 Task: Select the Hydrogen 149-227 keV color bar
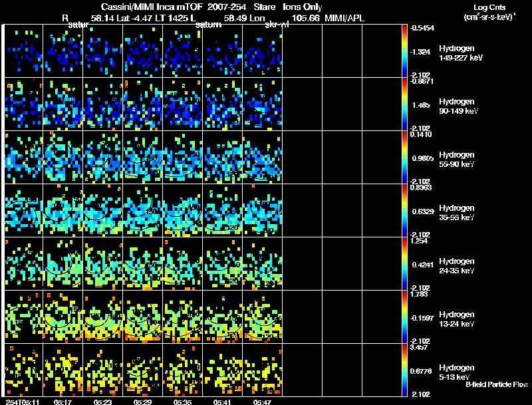[x=404, y=51]
